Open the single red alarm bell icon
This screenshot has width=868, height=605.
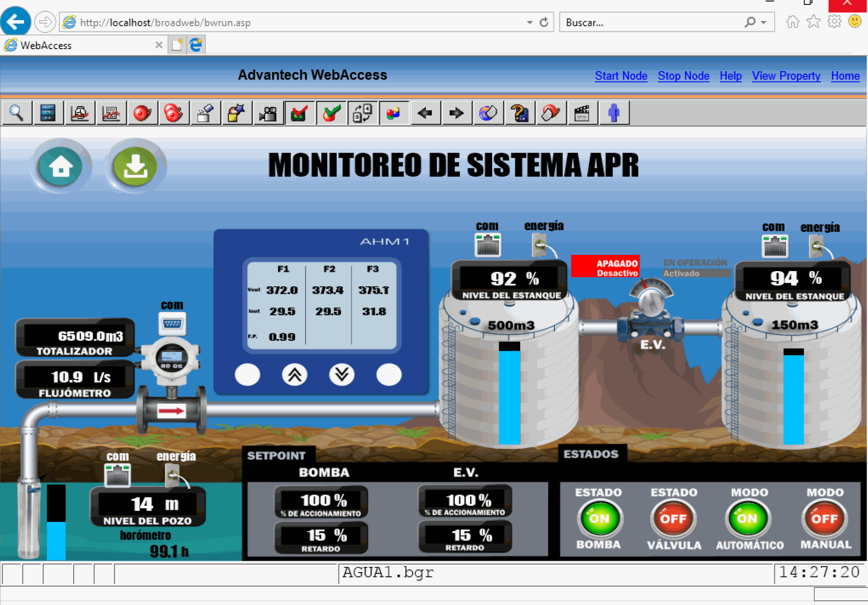pos(142,113)
